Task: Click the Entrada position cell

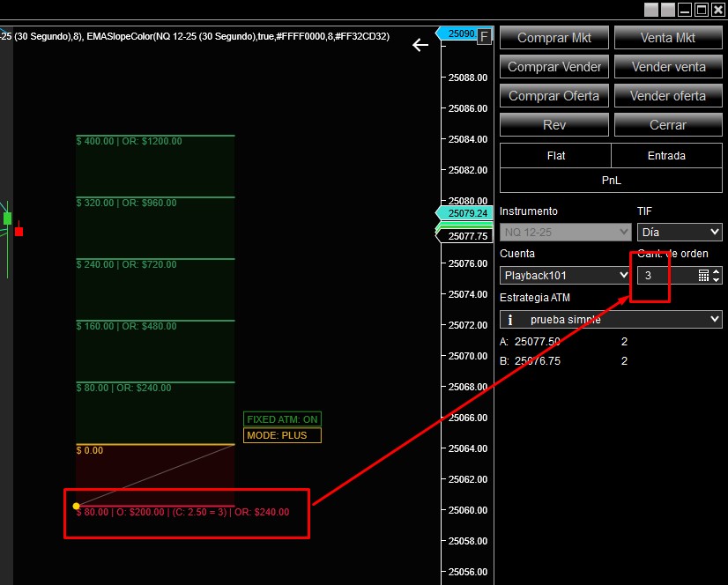Action: 666,156
